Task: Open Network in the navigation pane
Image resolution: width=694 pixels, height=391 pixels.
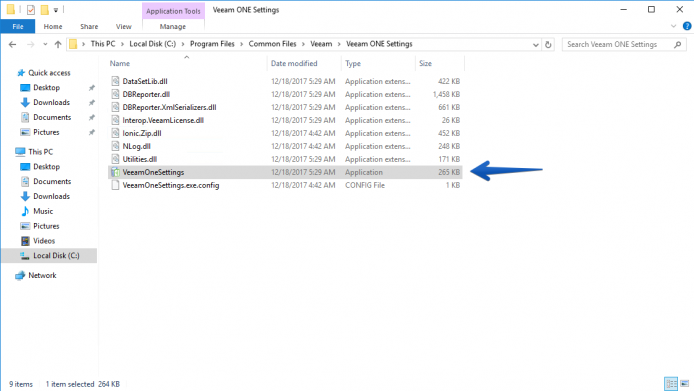Action: pos(42,275)
